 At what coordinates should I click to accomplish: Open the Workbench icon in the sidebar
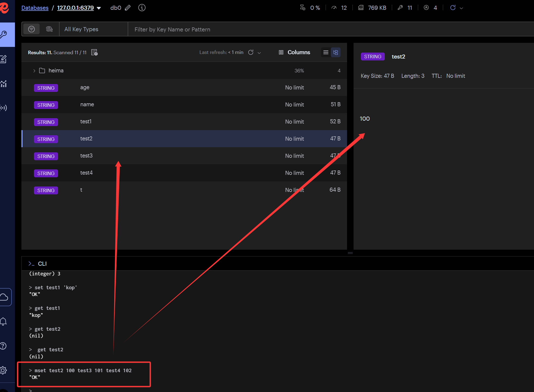tap(4, 59)
